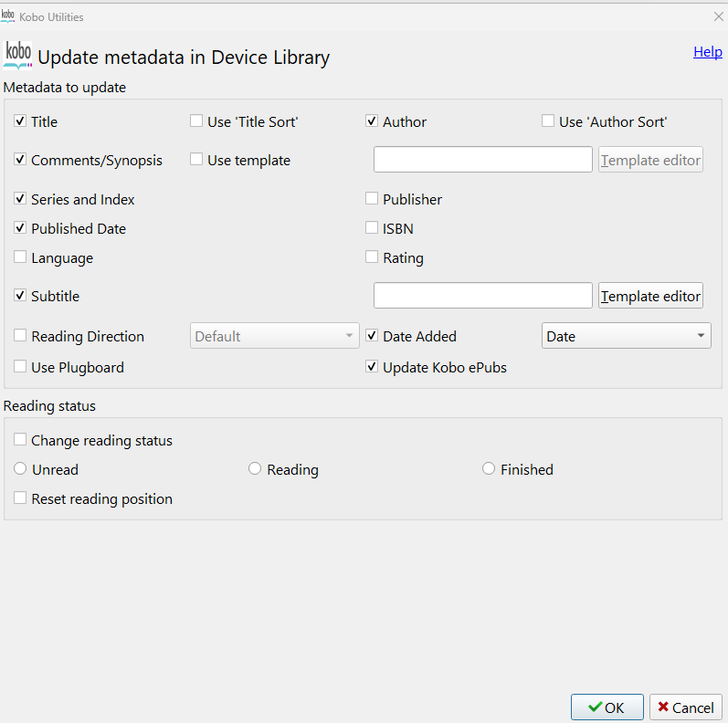Open Template editor for Comments template
The width and height of the screenshot is (728, 723).
[x=650, y=160]
